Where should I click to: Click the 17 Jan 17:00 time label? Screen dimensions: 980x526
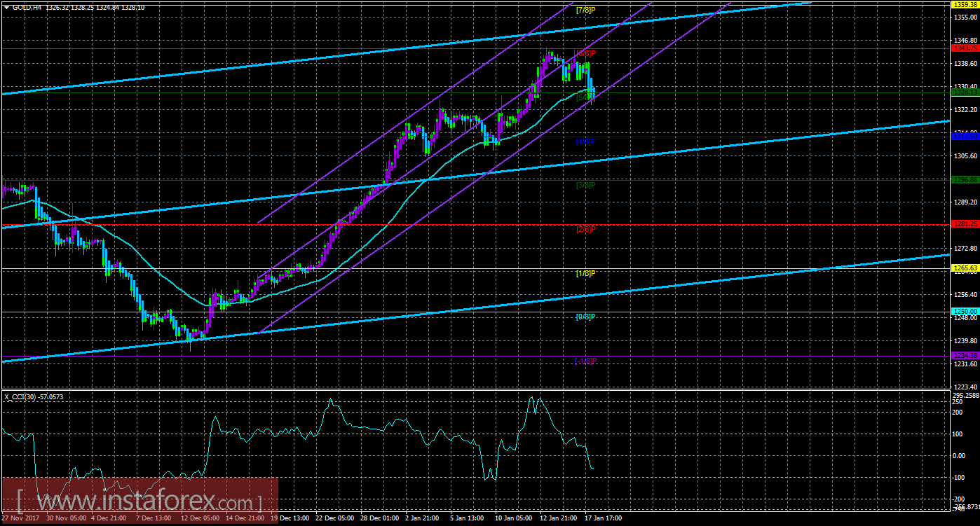pyautogui.click(x=604, y=519)
